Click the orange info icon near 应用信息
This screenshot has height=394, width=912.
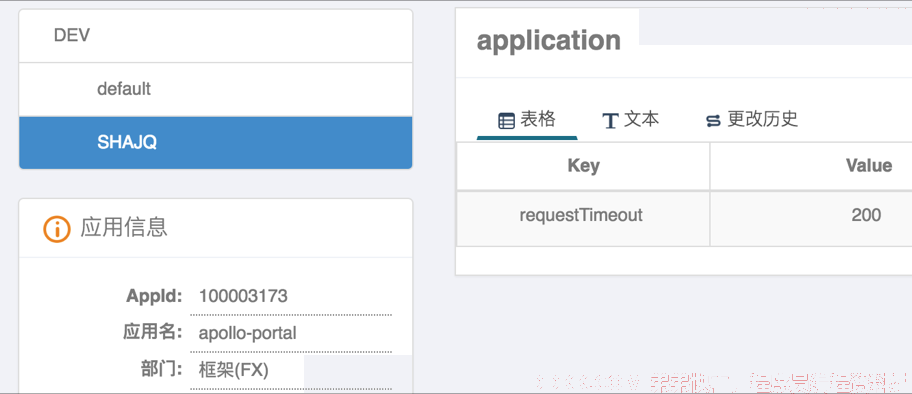(x=57, y=228)
